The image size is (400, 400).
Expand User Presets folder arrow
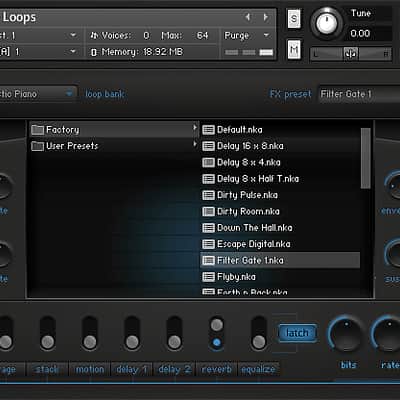pos(195,144)
